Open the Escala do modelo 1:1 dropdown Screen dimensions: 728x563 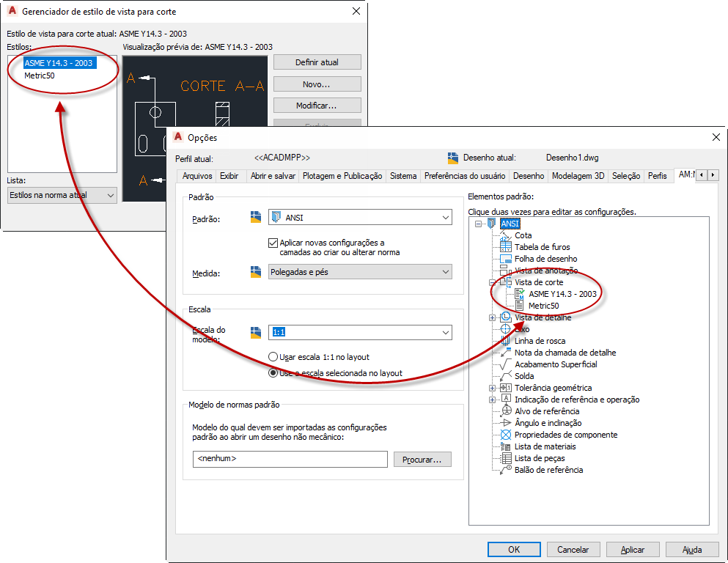(x=360, y=332)
